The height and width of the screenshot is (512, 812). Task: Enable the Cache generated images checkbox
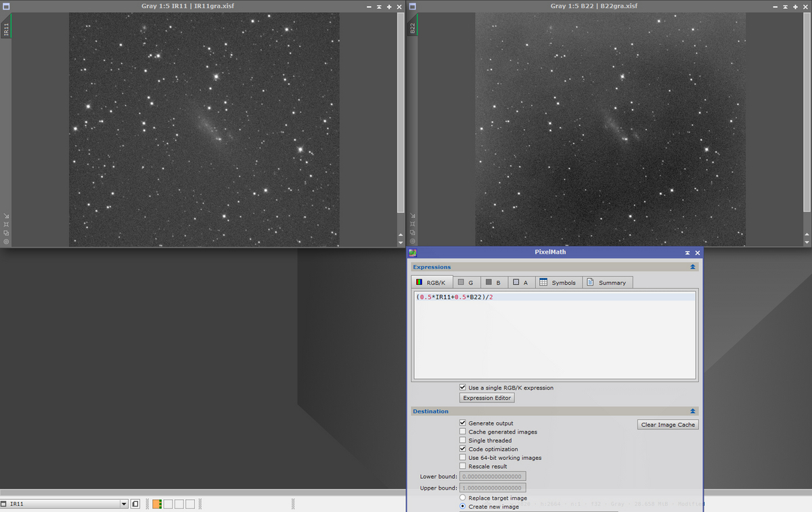(463, 432)
